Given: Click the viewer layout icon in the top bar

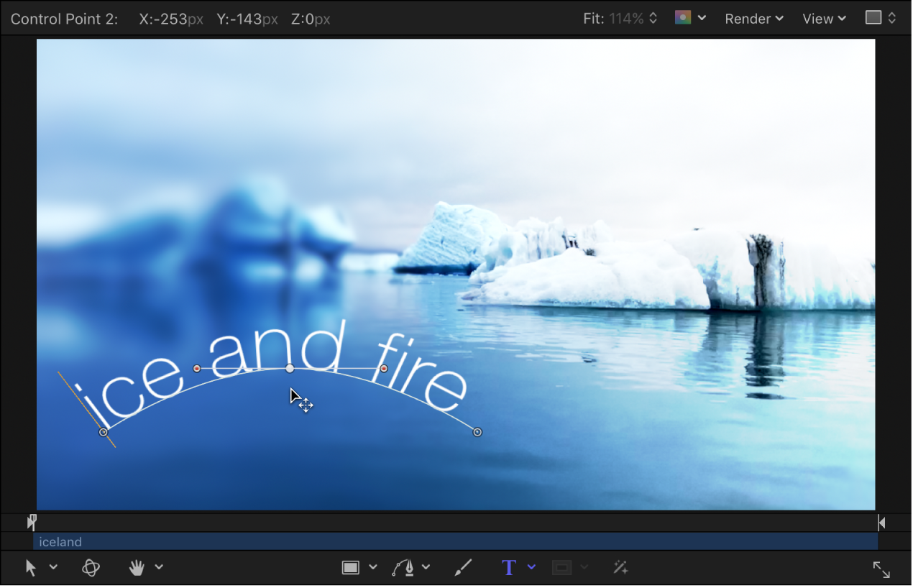Looking at the screenshot, I should click(873, 19).
